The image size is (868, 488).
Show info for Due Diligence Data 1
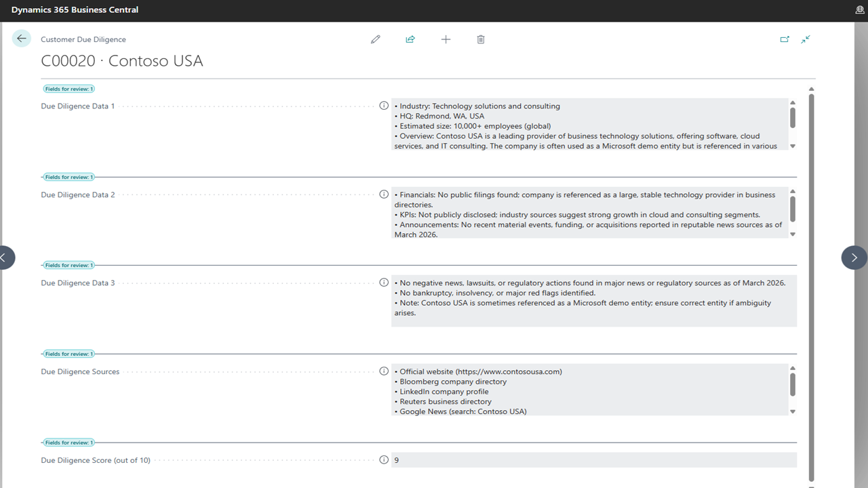[384, 106]
